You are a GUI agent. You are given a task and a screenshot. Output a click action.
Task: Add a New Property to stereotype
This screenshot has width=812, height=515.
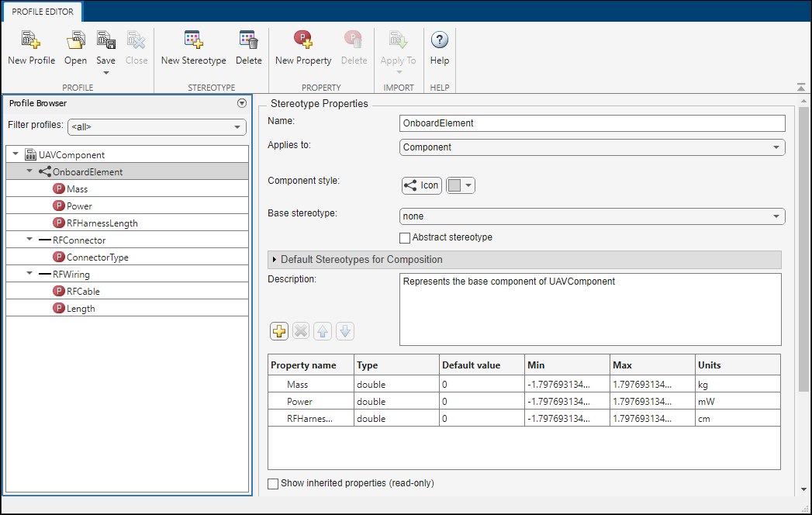(x=302, y=41)
